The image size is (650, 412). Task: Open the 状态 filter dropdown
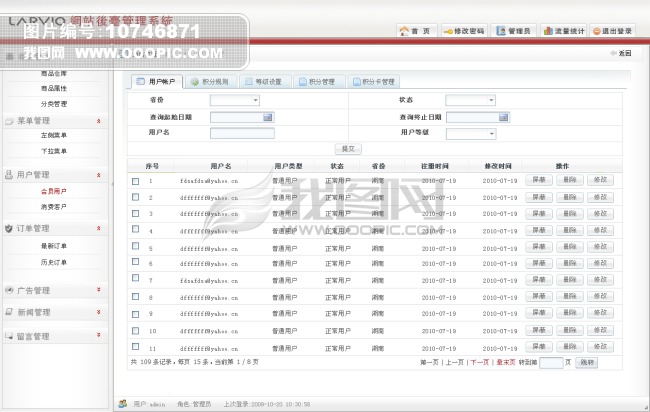click(x=470, y=100)
